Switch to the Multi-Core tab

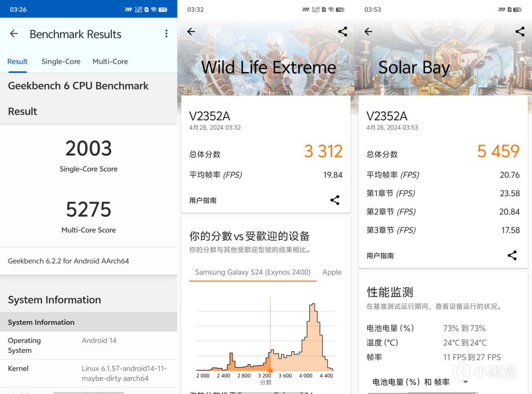click(x=110, y=61)
